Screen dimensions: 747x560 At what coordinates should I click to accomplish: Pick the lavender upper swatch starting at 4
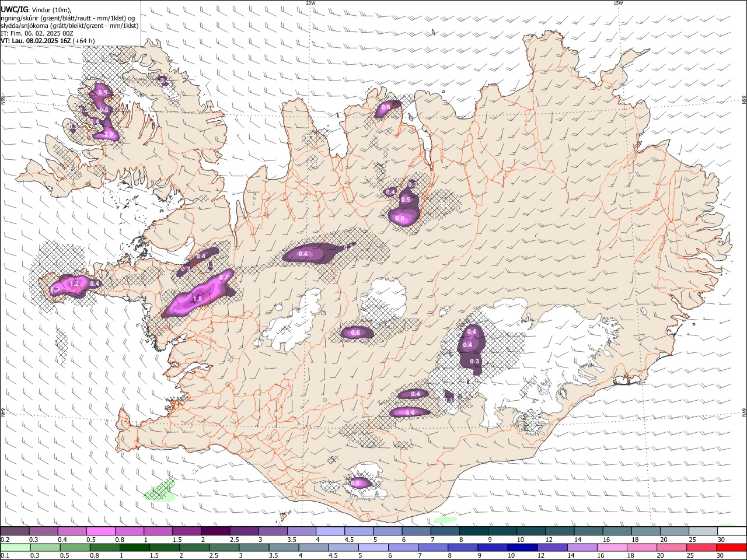[330, 531]
